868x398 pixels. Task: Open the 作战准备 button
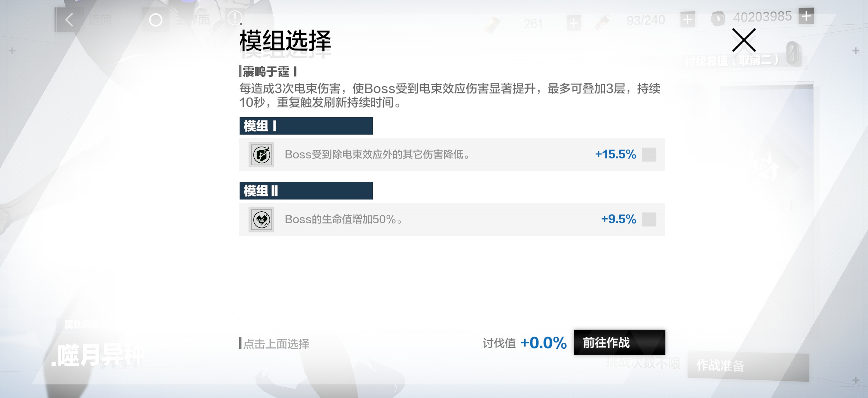748,365
